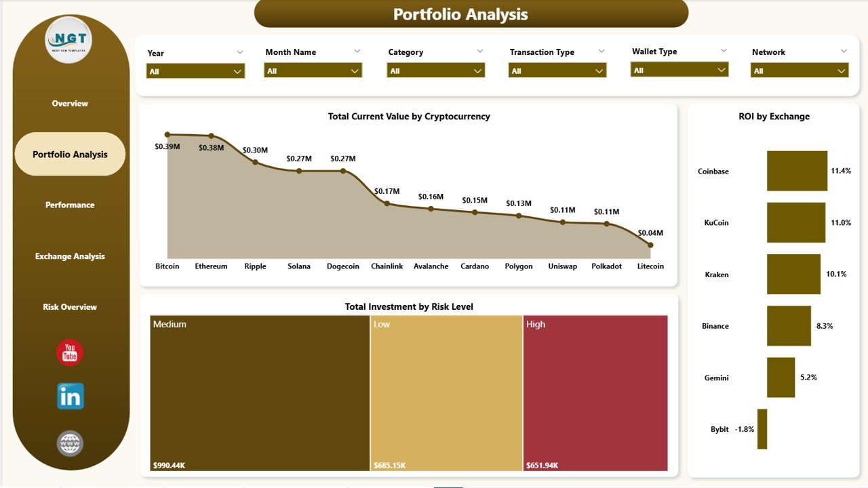Screen dimensions: 868x488
Task: Click the Medium segment in the treemap
Action: pyautogui.click(x=260, y=393)
